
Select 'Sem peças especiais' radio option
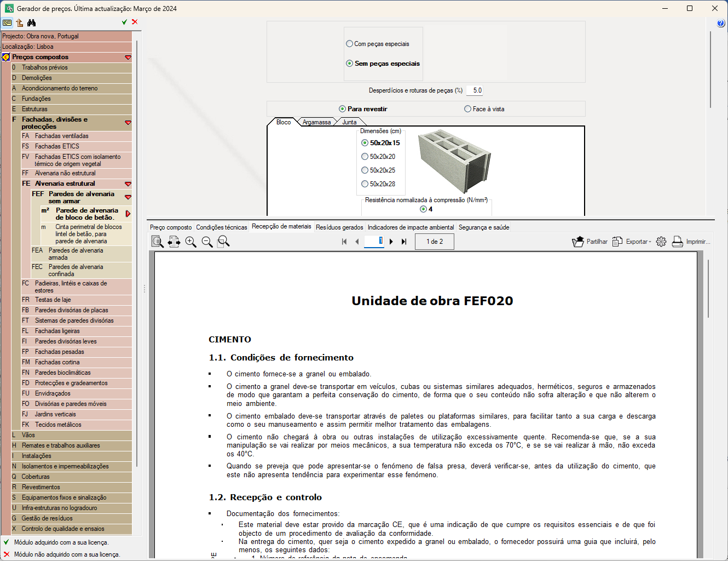(x=350, y=64)
